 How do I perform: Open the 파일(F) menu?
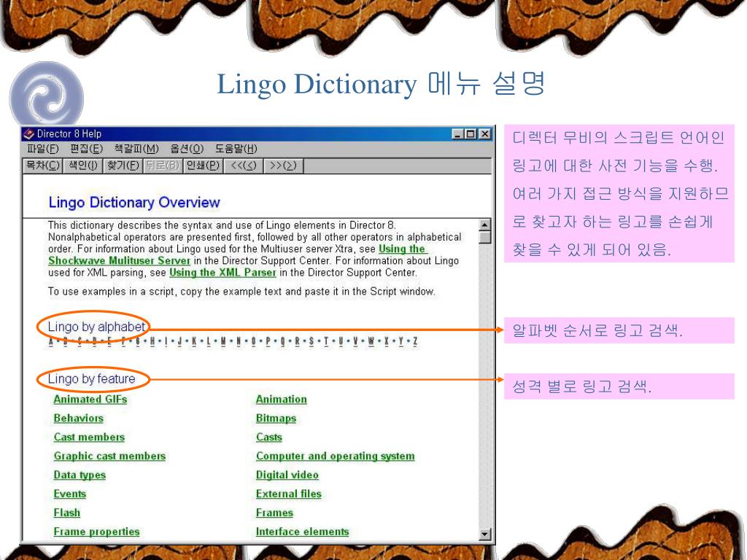42,149
